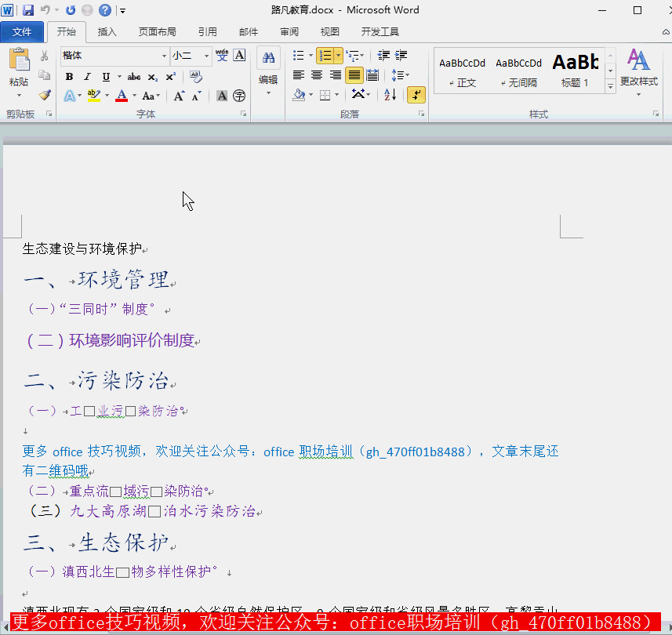This screenshot has height=635, width=672.
Task: Click the Undo button on quick access toolbar
Action: (x=45, y=8)
